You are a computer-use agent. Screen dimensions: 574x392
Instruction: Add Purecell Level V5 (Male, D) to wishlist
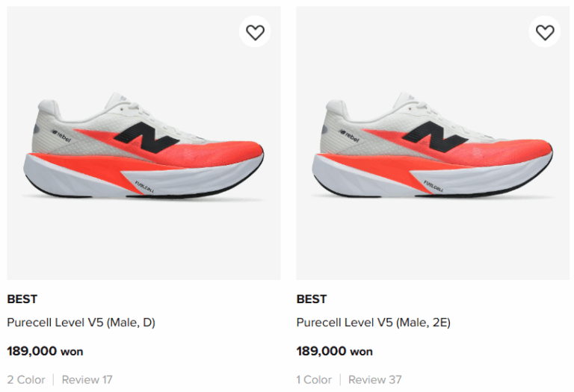pyautogui.click(x=256, y=32)
